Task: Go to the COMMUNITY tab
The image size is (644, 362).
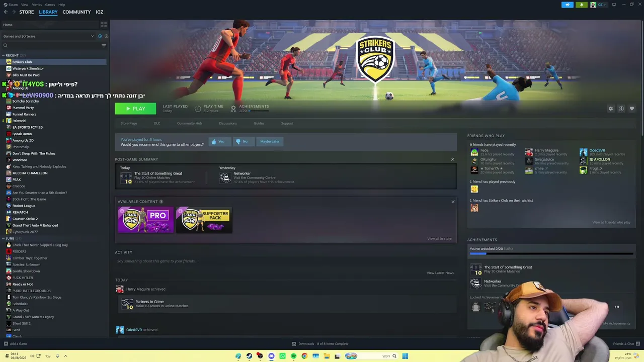Action: coord(76,12)
